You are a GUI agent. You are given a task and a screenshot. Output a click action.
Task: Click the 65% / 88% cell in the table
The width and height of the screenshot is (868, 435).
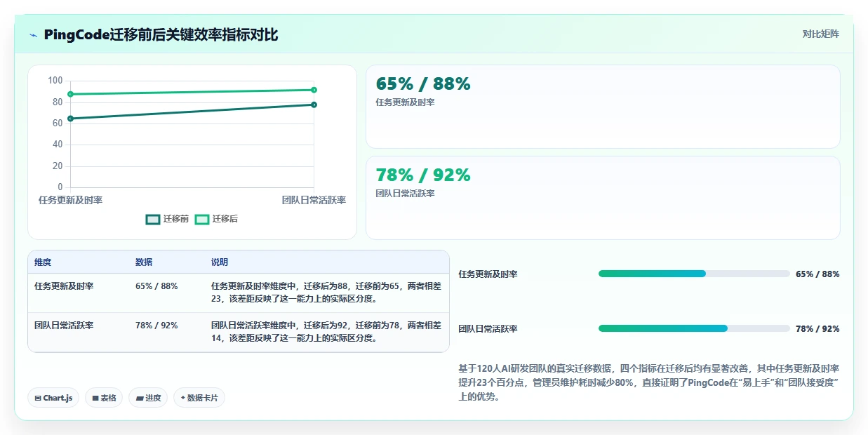[156, 286]
